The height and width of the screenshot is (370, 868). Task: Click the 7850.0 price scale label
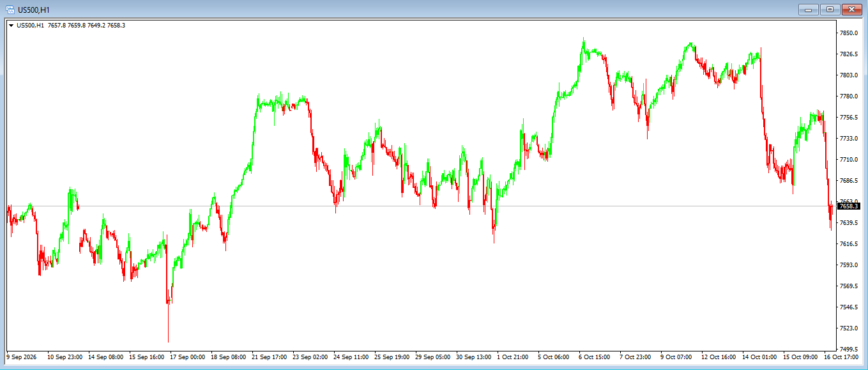[848, 33]
